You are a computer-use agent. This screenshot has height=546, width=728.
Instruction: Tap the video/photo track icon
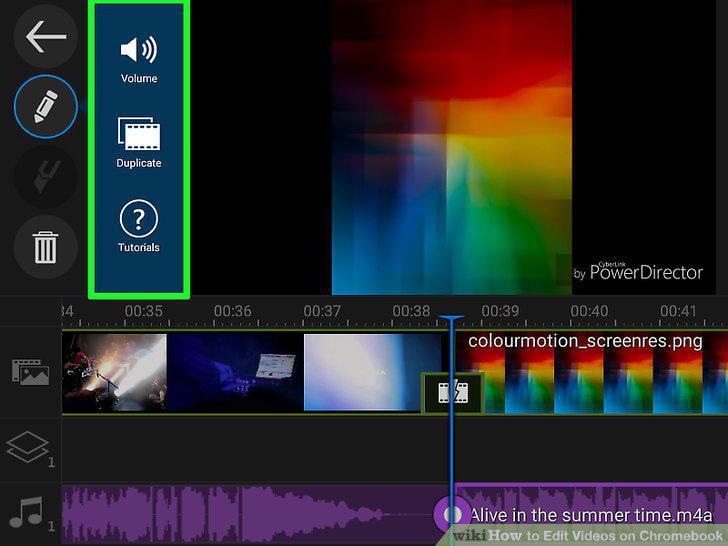(31, 372)
